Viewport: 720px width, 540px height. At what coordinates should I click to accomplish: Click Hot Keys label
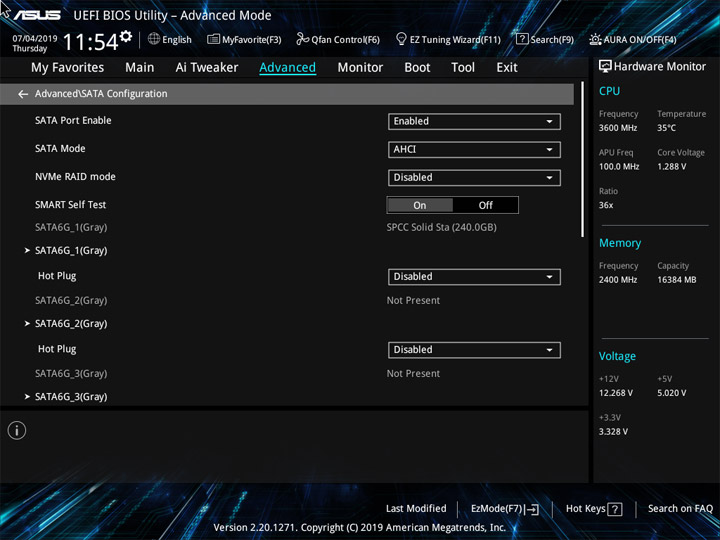pyautogui.click(x=585, y=509)
